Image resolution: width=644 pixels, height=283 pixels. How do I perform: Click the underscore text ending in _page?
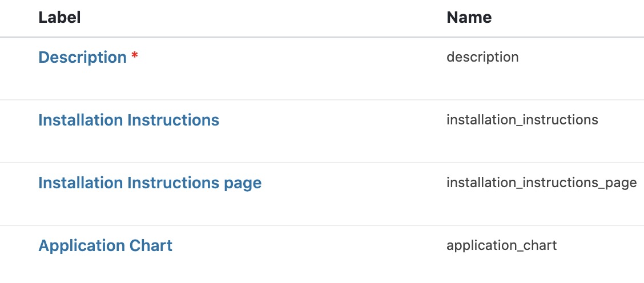(541, 183)
